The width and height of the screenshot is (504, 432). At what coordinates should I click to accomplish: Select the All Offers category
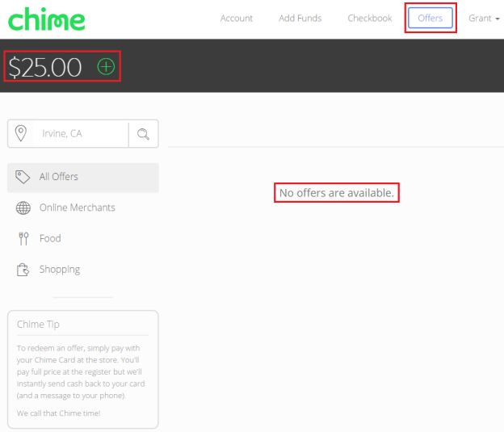tap(83, 178)
